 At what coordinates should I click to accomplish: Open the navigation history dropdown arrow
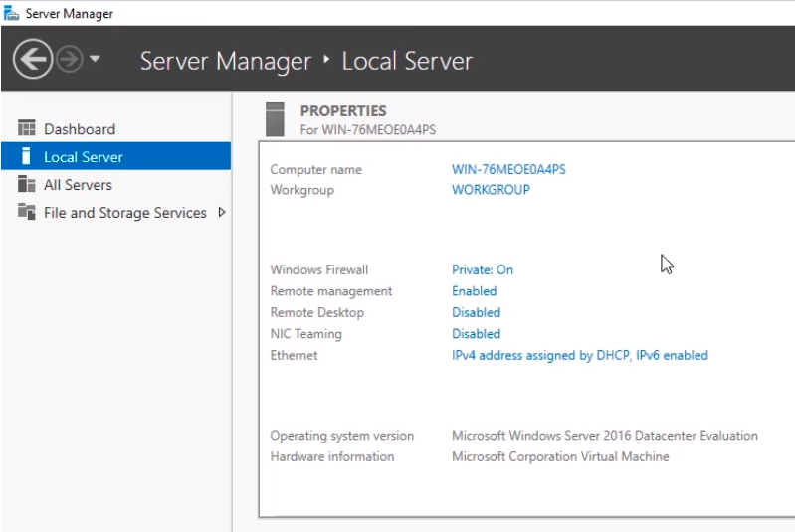pos(96,60)
